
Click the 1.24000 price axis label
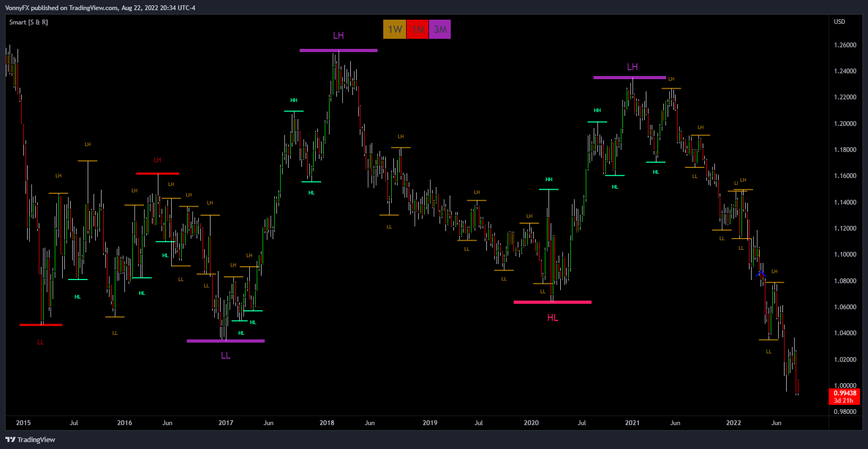pos(845,71)
